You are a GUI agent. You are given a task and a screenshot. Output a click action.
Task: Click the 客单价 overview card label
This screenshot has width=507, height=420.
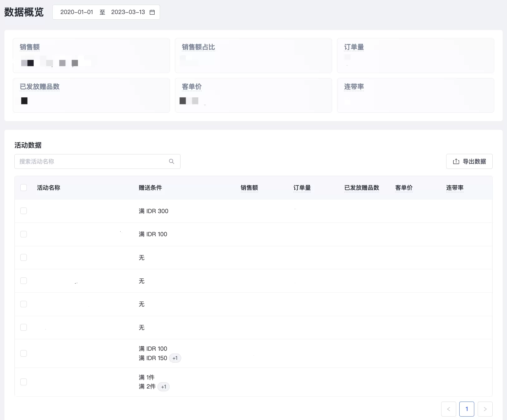point(192,87)
